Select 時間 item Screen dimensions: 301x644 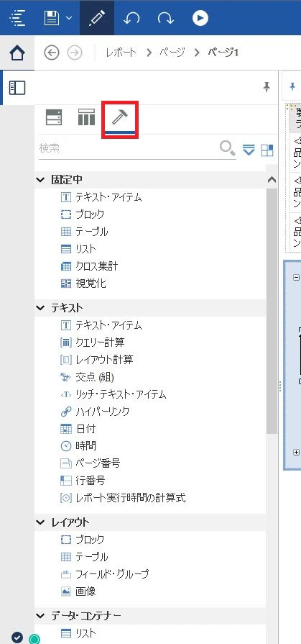tap(78, 446)
